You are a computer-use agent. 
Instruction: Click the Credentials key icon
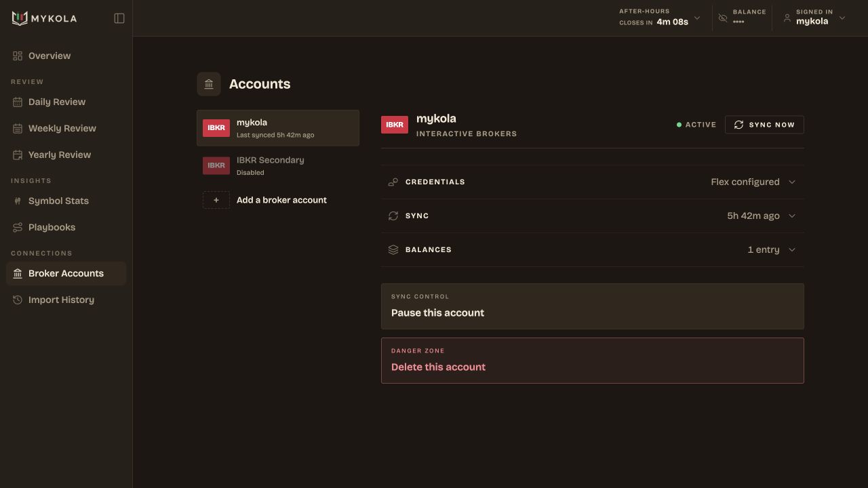[x=393, y=182]
